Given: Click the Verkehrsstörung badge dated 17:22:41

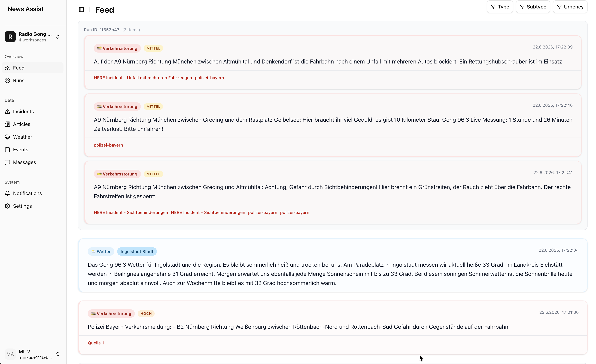Looking at the screenshot, I should [x=117, y=174].
